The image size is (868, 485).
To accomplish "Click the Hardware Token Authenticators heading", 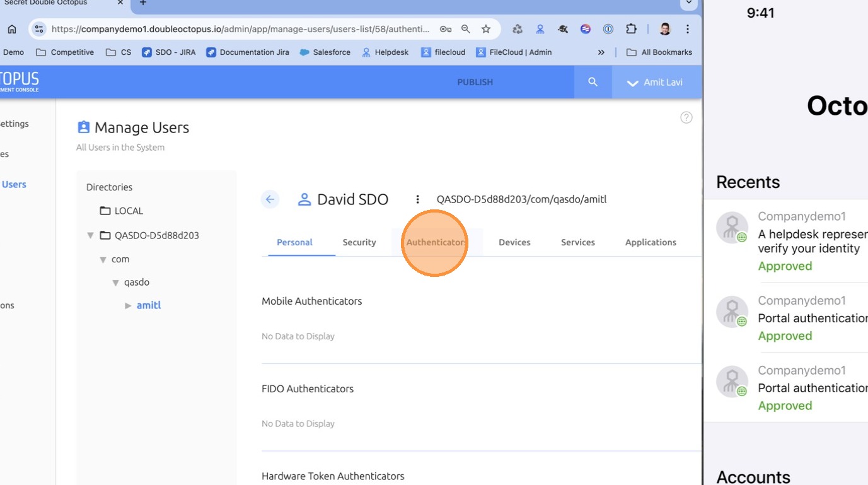I will (333, 476).
